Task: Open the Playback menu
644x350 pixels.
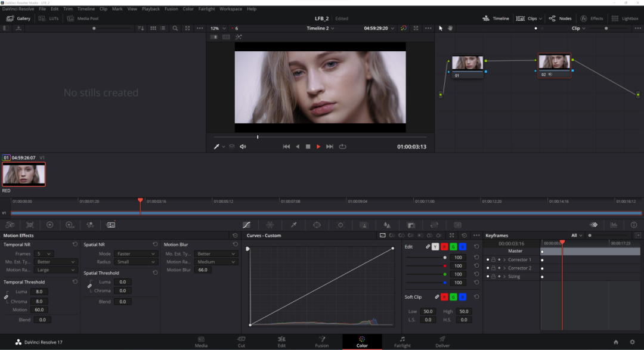Action: coord(151,8)
